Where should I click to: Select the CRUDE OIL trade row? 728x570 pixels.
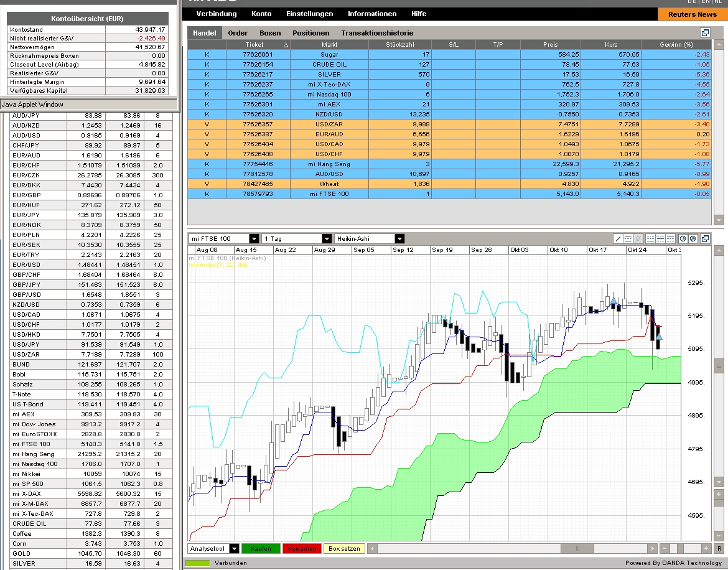(x=449, y=65)
